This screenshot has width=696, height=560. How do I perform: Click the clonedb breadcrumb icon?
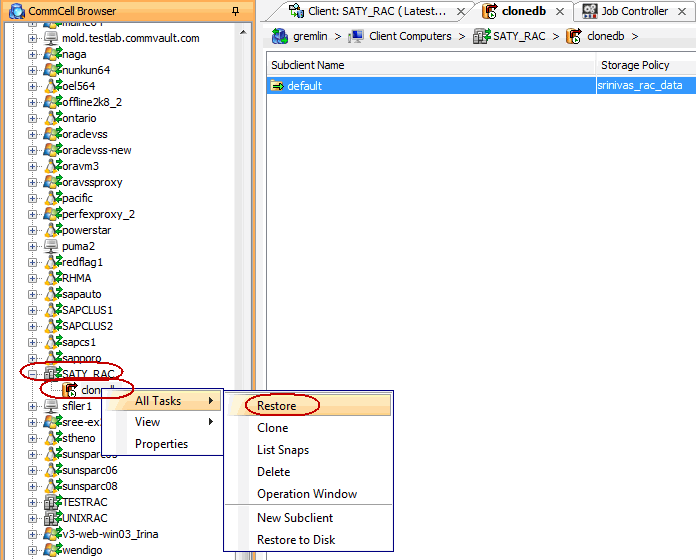(x=574, y=36)
